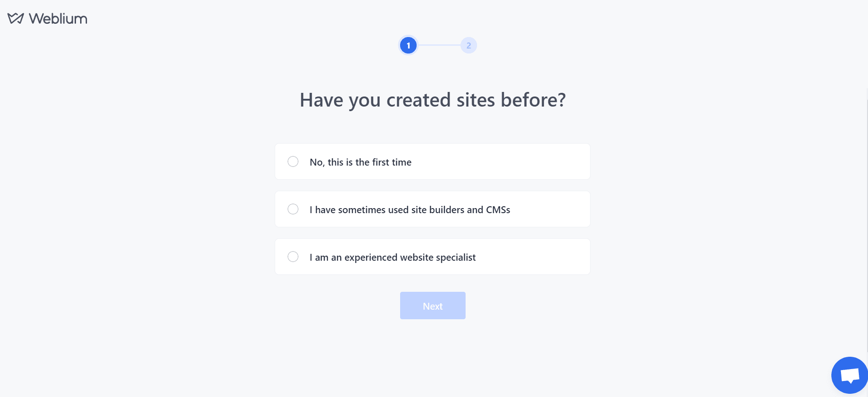Click the radio circle on the first option
The image size is (868, 397).
tap(293, 161)
